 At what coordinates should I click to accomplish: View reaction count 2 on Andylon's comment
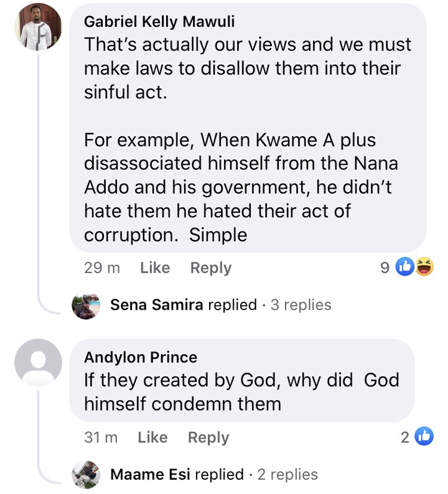point(404,438)
